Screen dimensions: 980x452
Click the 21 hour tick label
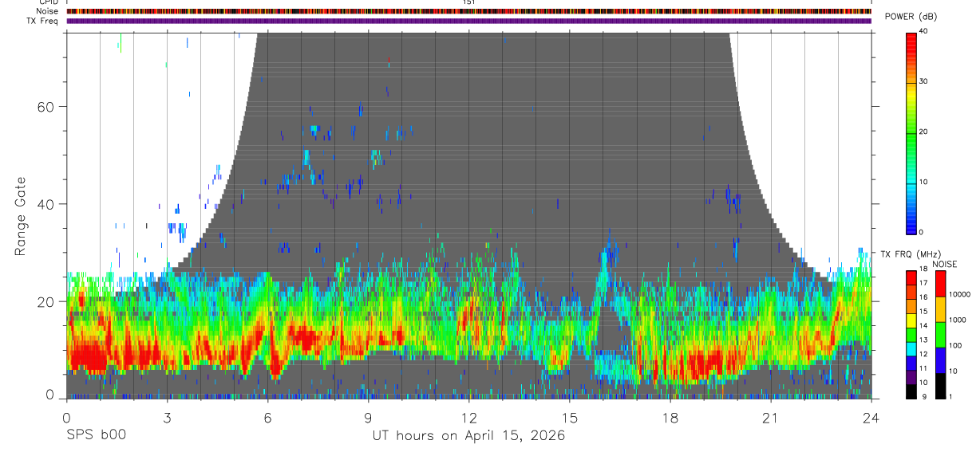pyautogui.click(x=771, y=418)
